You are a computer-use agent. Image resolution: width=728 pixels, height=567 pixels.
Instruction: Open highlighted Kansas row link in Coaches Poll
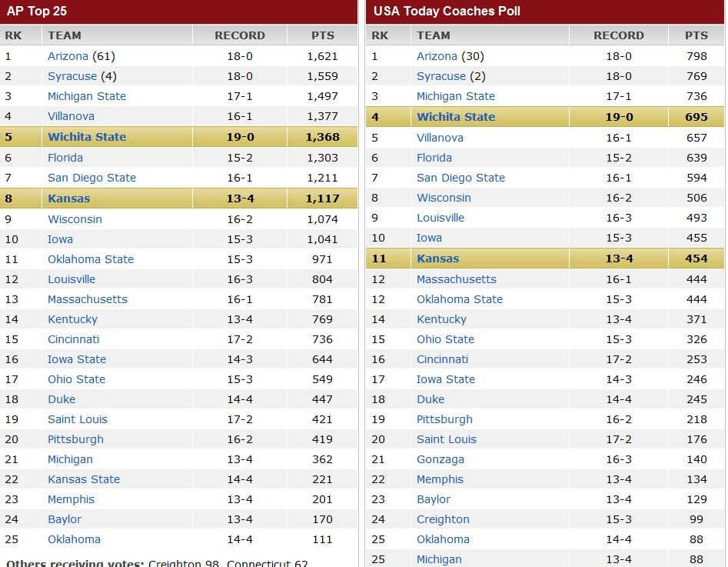437,258
